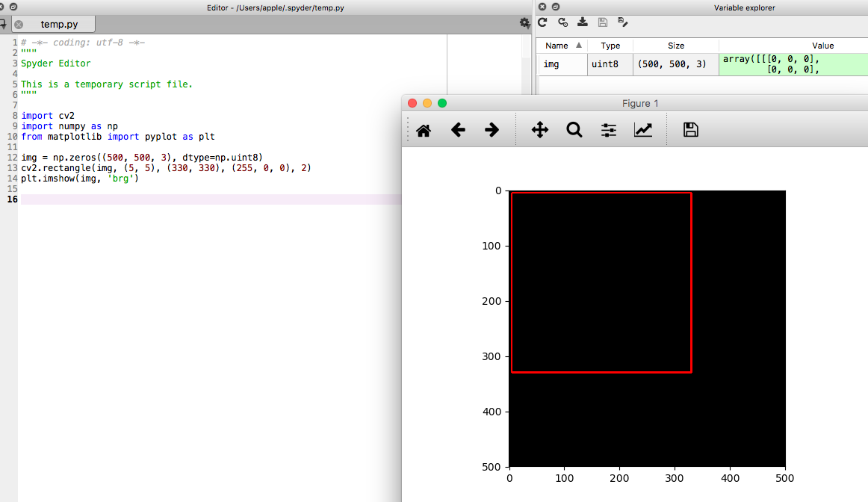The width and height of the screenshot is (868, 502).
Task: Go forward to next view in Figure 1
Action: [x=492, y=130]
